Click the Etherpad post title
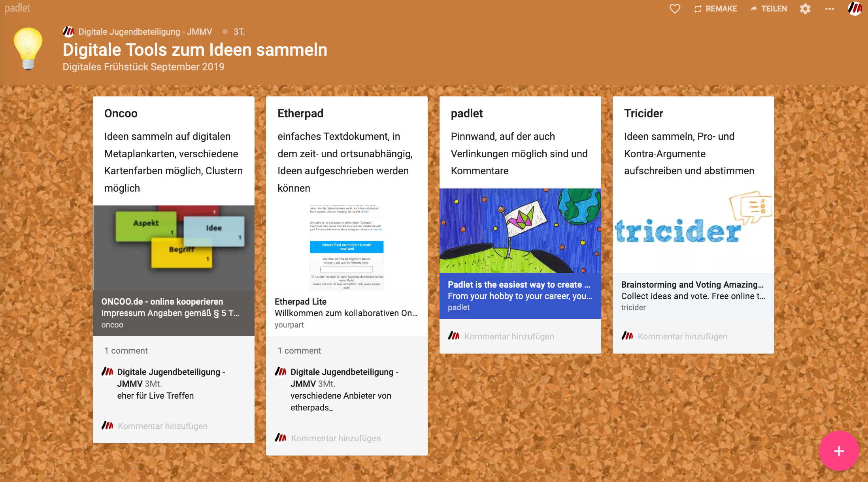The width and height of the screenshot is (868, 482). 300,113
